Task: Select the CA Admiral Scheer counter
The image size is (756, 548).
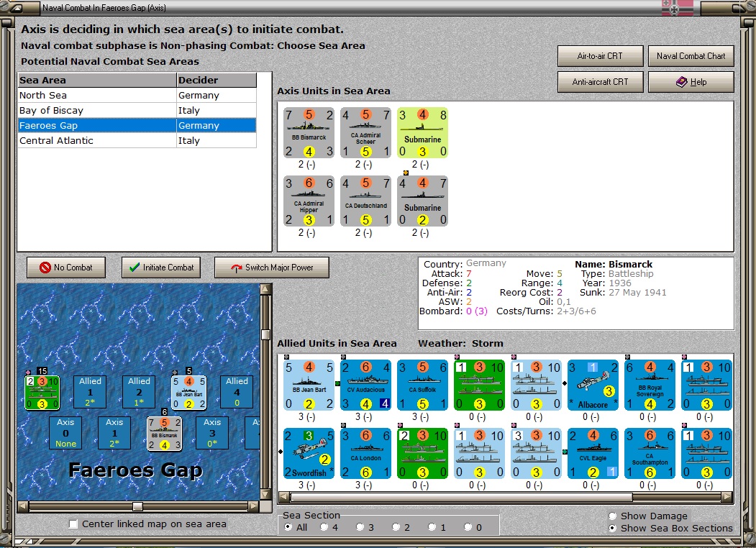Action: pos(365,133)
